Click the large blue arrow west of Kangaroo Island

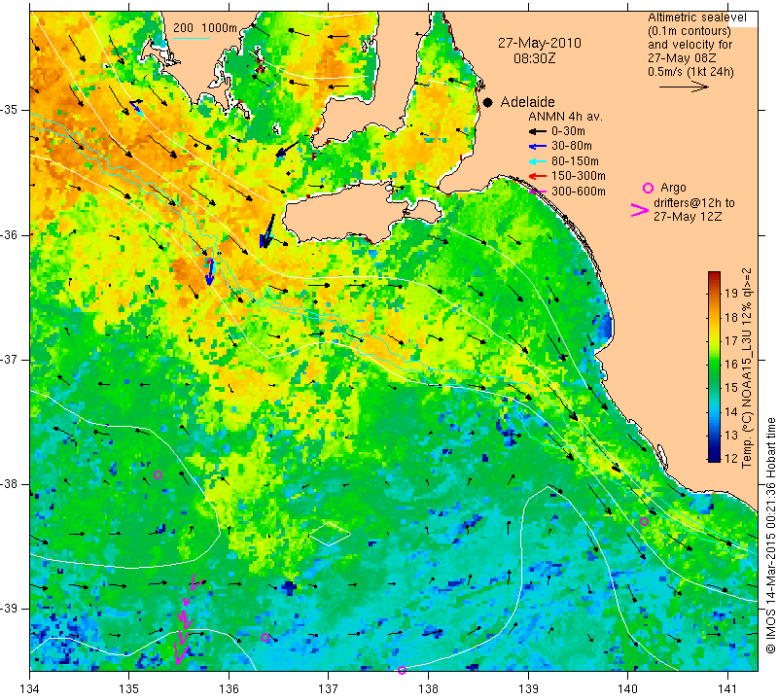[x=266, y=231]
